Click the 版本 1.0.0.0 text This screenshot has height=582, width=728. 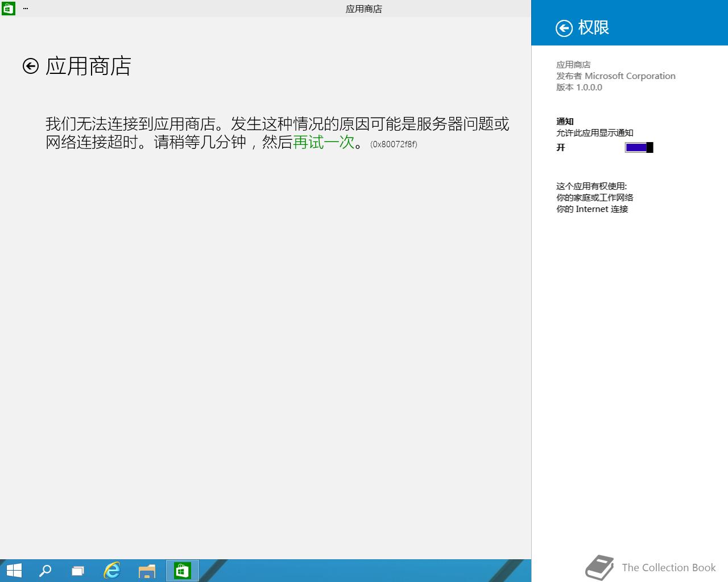579,88
